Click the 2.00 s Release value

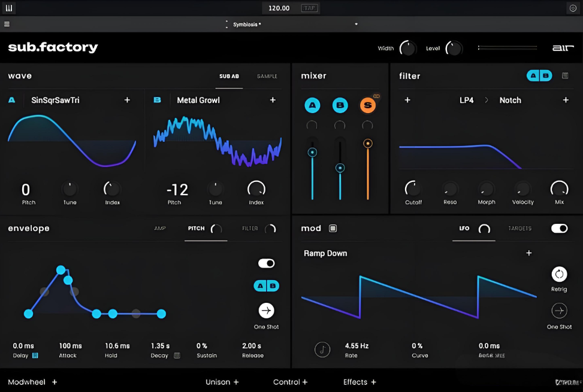[x=252, y=346]
